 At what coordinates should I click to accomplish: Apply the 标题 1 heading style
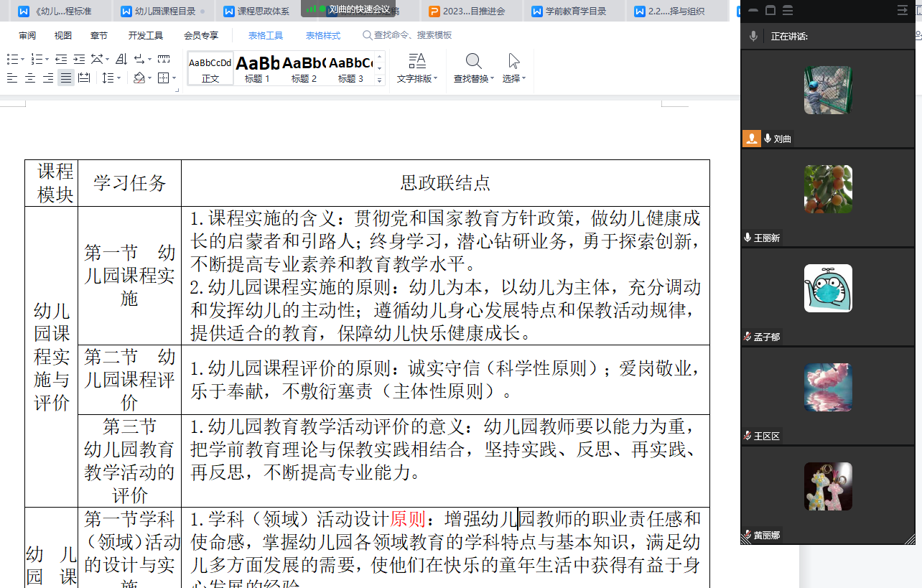click(x=257, y=68)
